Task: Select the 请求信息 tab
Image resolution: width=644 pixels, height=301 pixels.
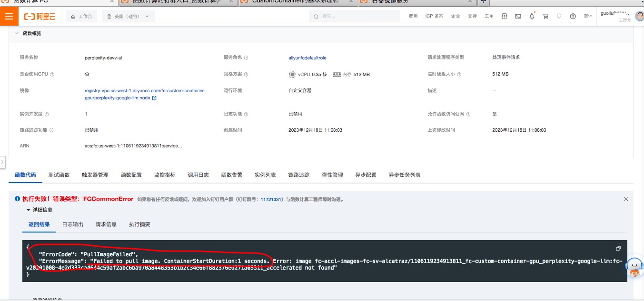Action: click(106, 224)
